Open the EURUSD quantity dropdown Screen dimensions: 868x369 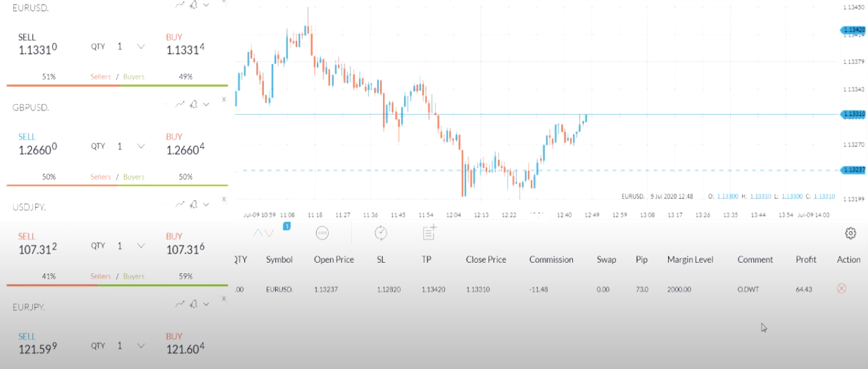[141, 46]
